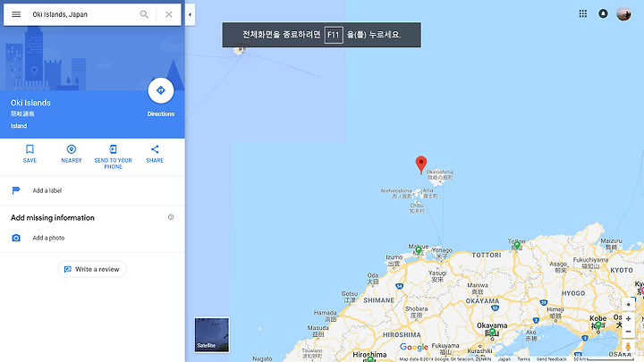Clear the search with the X icon
Viewport: 644px width, 362px height.
tap(168, 14)
